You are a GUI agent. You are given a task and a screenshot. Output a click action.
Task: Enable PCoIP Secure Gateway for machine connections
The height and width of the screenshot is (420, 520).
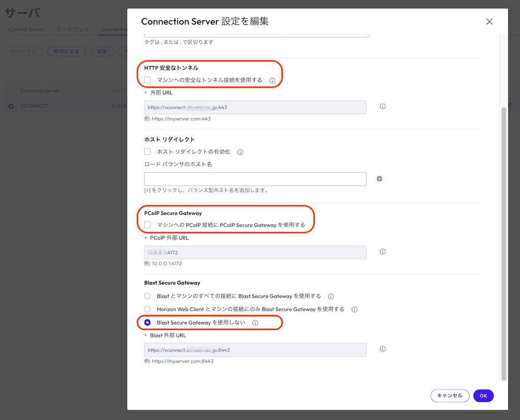coord(147,225)
